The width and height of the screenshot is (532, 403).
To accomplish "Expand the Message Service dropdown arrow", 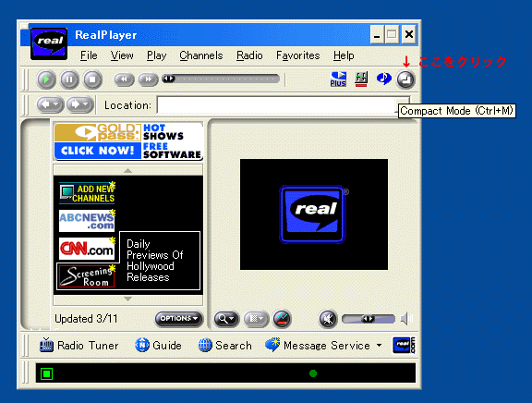I will [x=379, y=346].
